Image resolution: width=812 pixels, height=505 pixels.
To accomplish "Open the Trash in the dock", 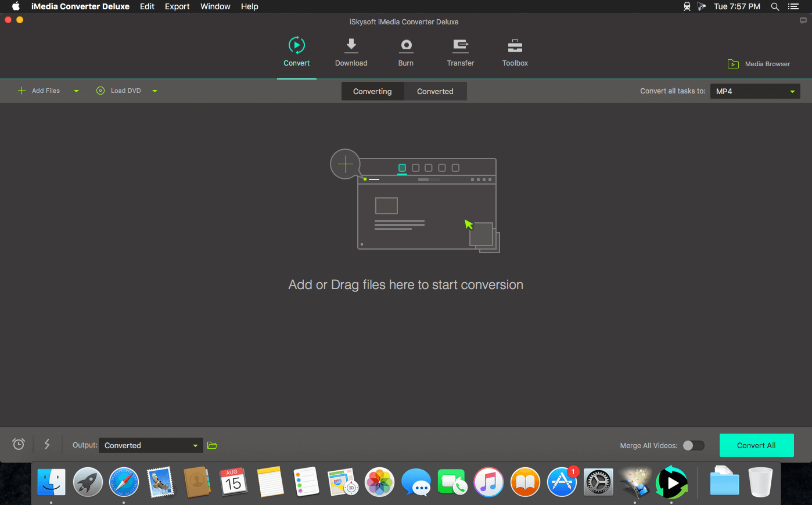I will (x=760, y=482).
